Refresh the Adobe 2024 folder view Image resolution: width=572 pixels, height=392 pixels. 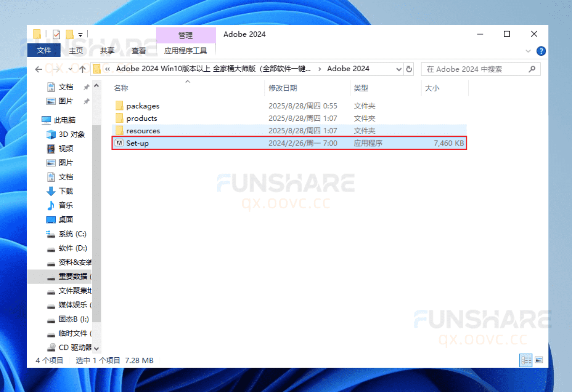pos(409,69)
